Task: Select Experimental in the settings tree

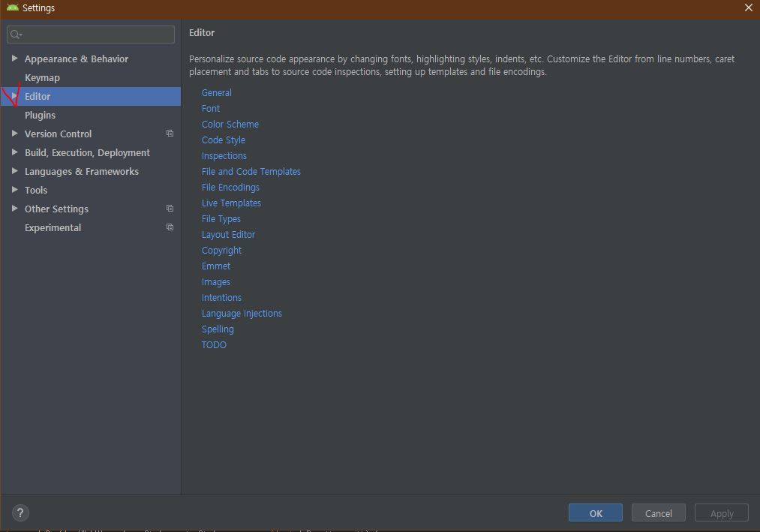Action: (x=53, y=228)
